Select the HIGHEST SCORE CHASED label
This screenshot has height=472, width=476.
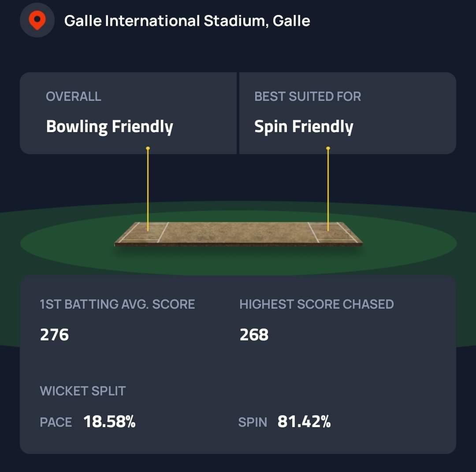[x=316, y=304]
